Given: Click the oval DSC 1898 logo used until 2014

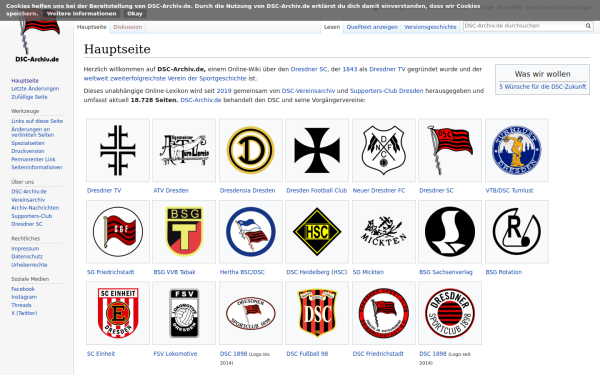Looking at the screenshot, I should [251, 313].
